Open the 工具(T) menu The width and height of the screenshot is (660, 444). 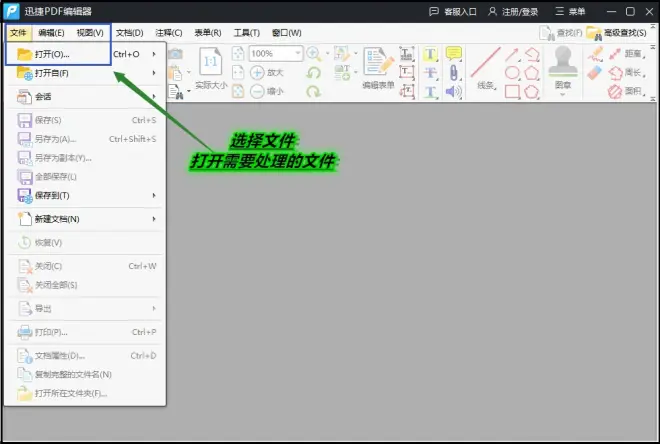247,33
